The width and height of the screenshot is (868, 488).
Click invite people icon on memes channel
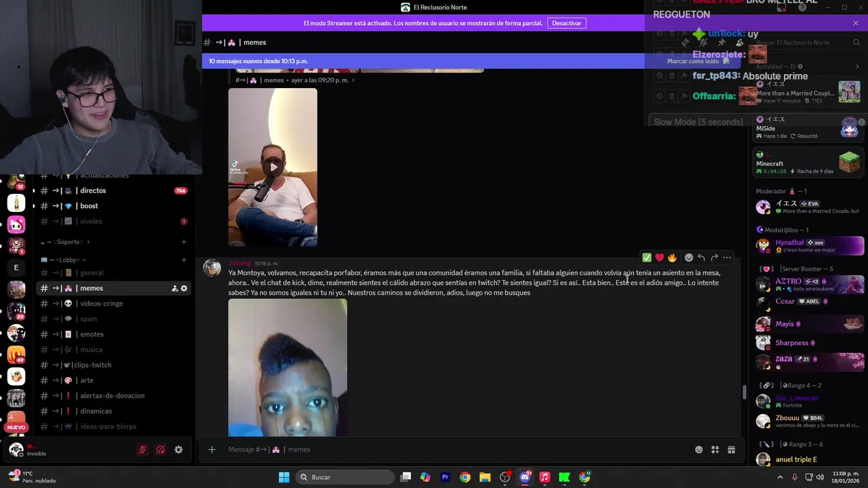pos(174,288)
